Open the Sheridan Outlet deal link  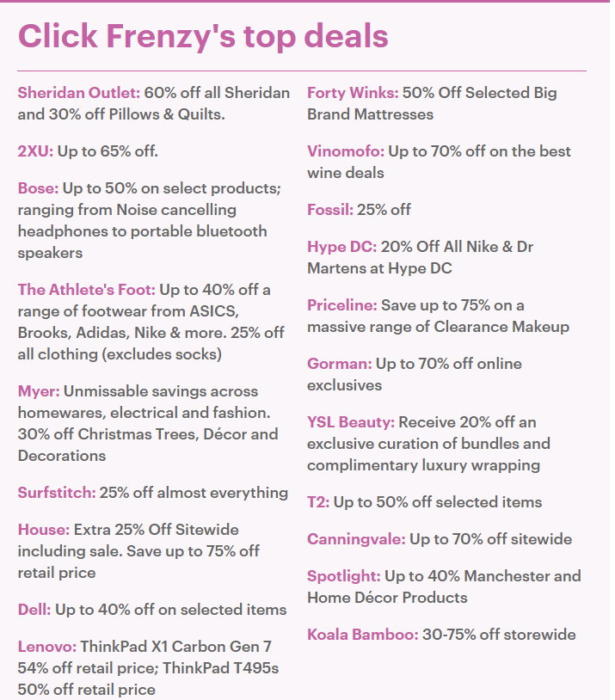click(78, 93)
